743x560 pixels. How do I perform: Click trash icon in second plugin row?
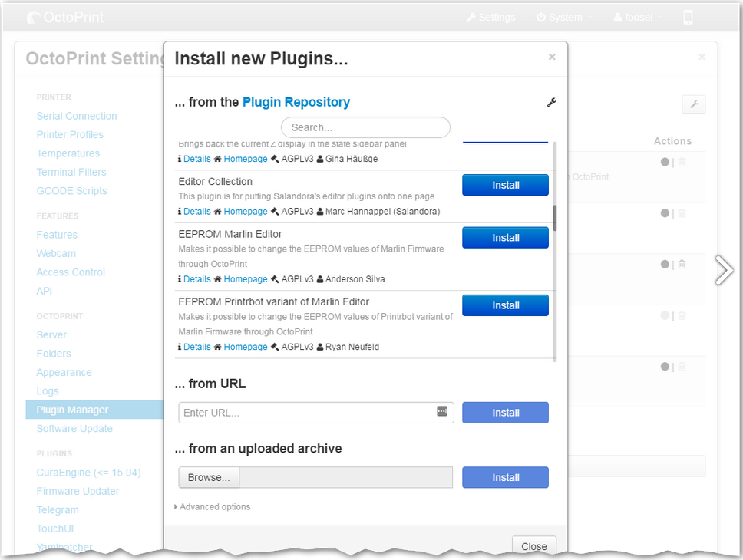682,213
